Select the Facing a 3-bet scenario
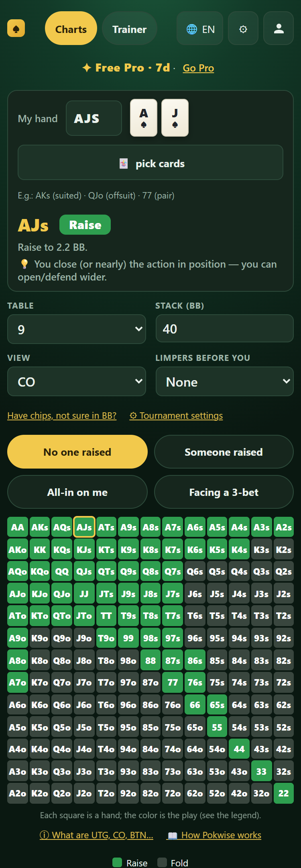Screen dimensions: 301x868 click(224, 492)
